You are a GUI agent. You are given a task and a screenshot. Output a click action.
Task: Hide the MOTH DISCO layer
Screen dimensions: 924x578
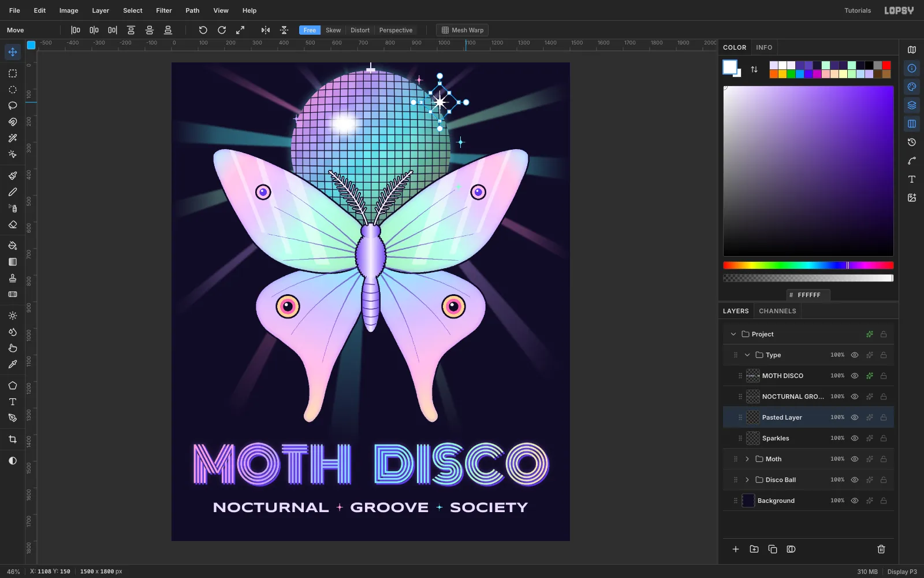[x=855, y=376]
